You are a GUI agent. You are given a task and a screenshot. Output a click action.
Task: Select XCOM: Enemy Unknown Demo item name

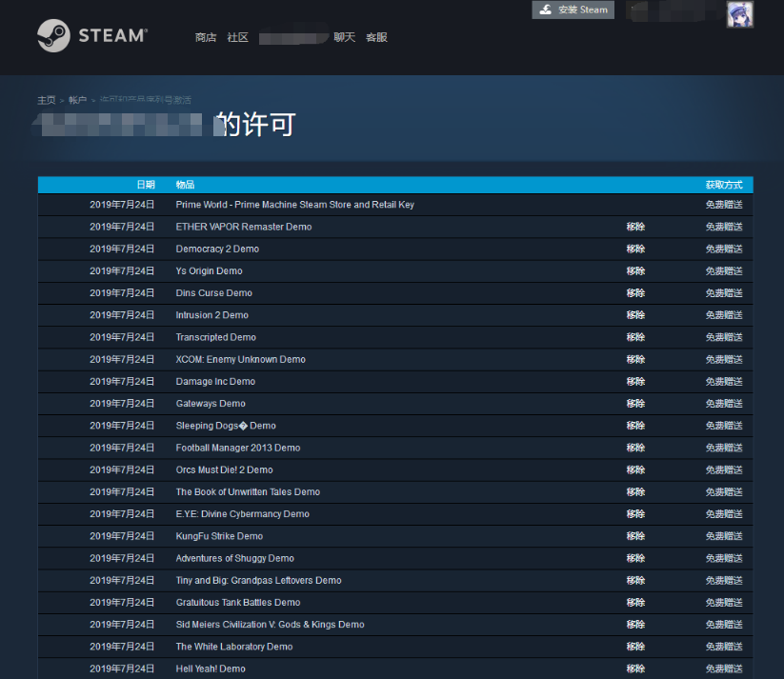(x=240, y=360)
